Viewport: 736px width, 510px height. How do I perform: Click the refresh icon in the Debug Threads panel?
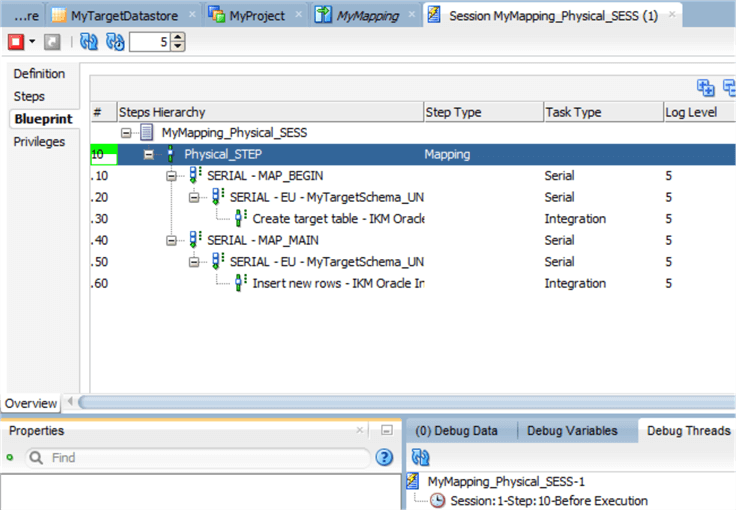click(420, 458)
